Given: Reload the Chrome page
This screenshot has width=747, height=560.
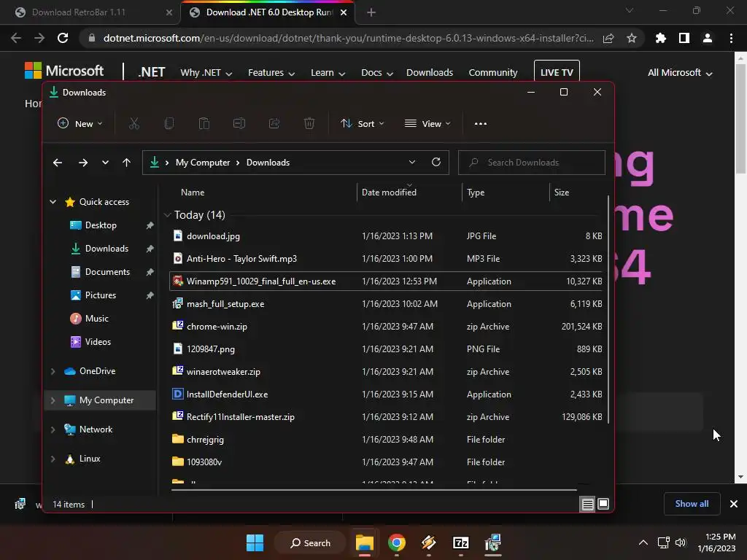Looking at the screenshot, I should 63,38.
